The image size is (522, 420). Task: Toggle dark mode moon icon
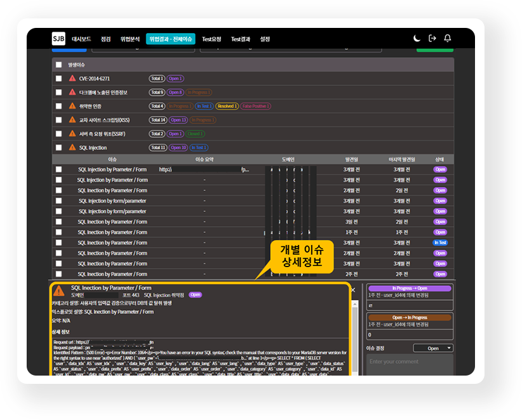click(417, 39)
